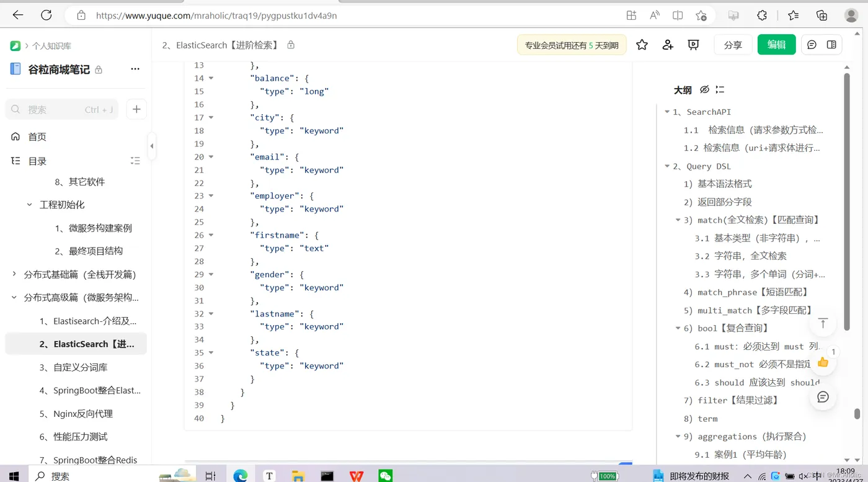Screen dimensions: 868x482
Task: Toggle directory tree layout icon
Action: click(x=135, y=161)
